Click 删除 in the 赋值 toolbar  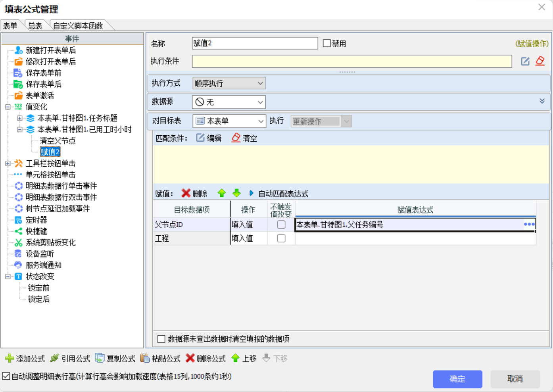194,193
